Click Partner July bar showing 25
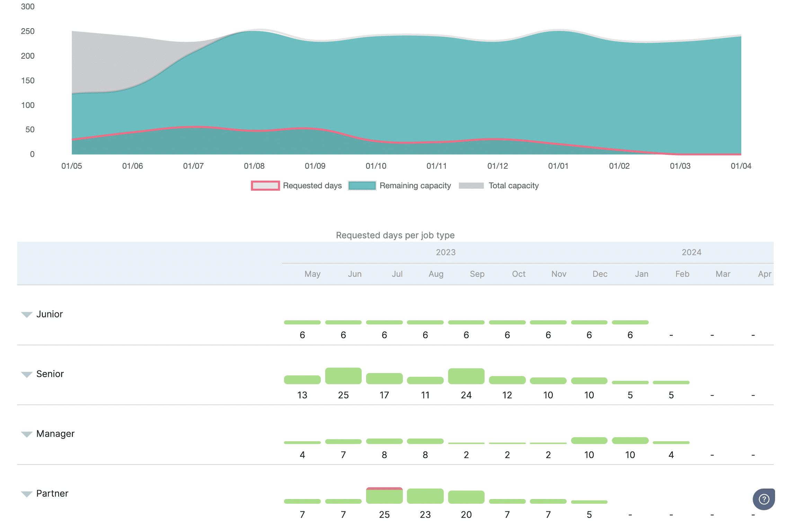This screenshot has width=787, height=532. 384,496
